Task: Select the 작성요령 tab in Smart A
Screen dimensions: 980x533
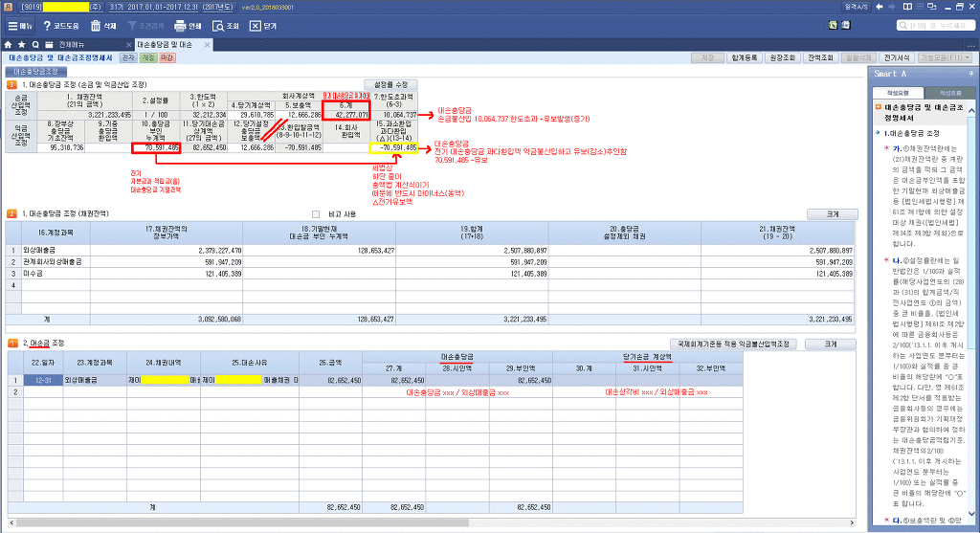Action: [x=898, y=93]
